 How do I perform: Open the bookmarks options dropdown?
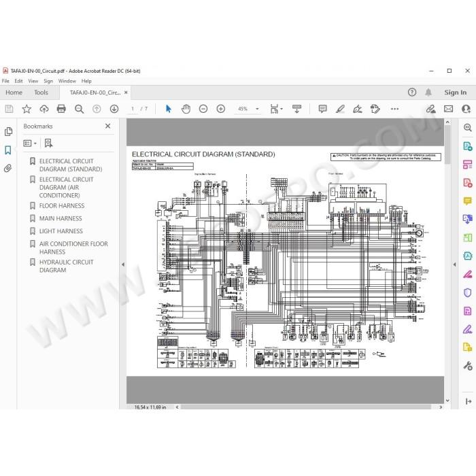pos(30,143)
